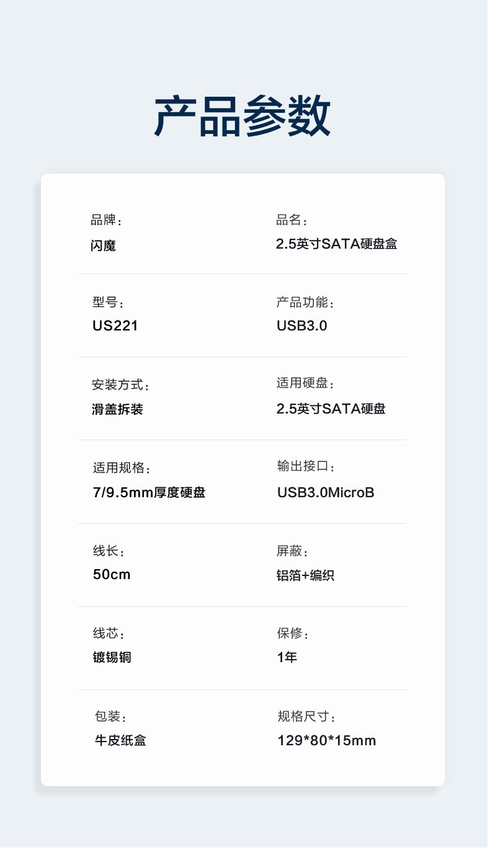Click the 129*80*15mm dimensions value
The image size is (490, 868).
click(326, 741)
